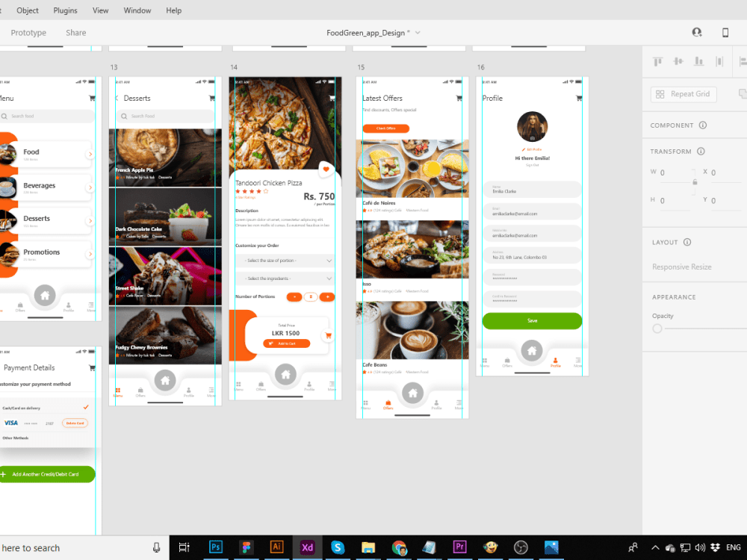
Task: Click the Align Top icon
Action: point(658,61)
